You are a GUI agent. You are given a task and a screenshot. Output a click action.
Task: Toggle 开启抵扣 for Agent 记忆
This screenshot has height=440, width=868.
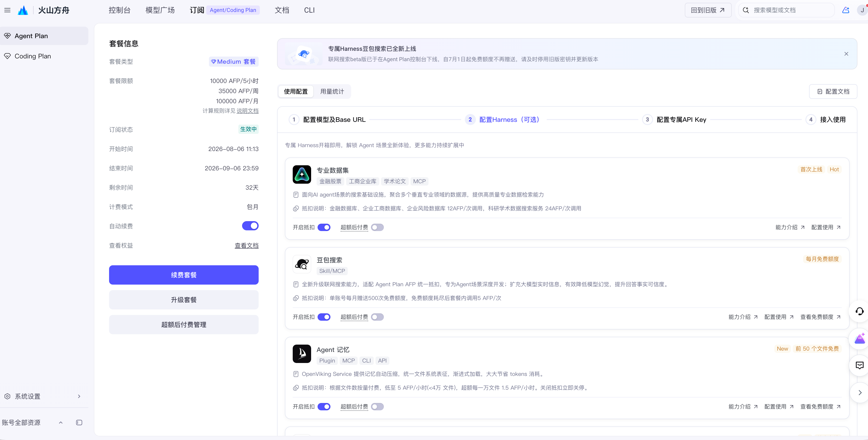pos(324,406)
